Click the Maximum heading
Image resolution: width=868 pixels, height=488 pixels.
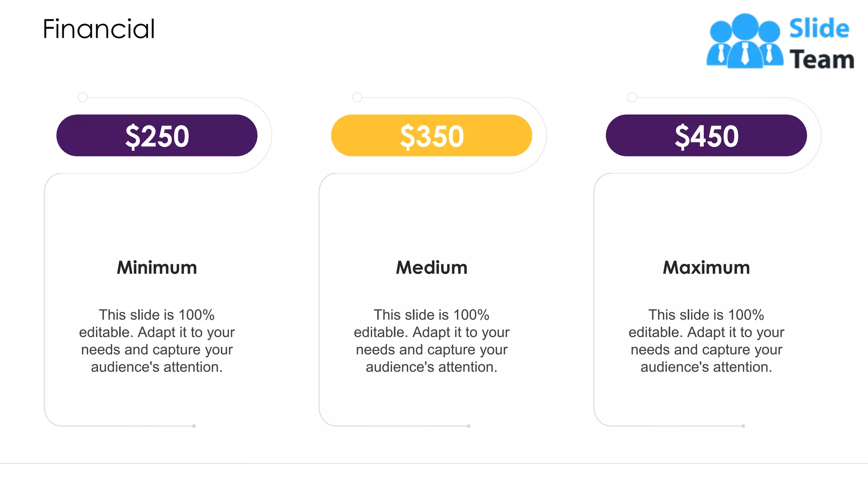coord(706,268)
